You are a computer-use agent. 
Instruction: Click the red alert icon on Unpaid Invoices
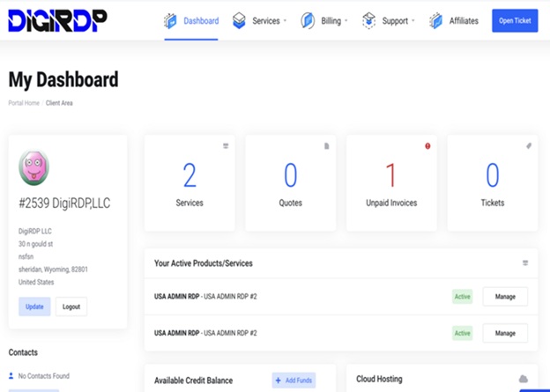pos(427,146)
